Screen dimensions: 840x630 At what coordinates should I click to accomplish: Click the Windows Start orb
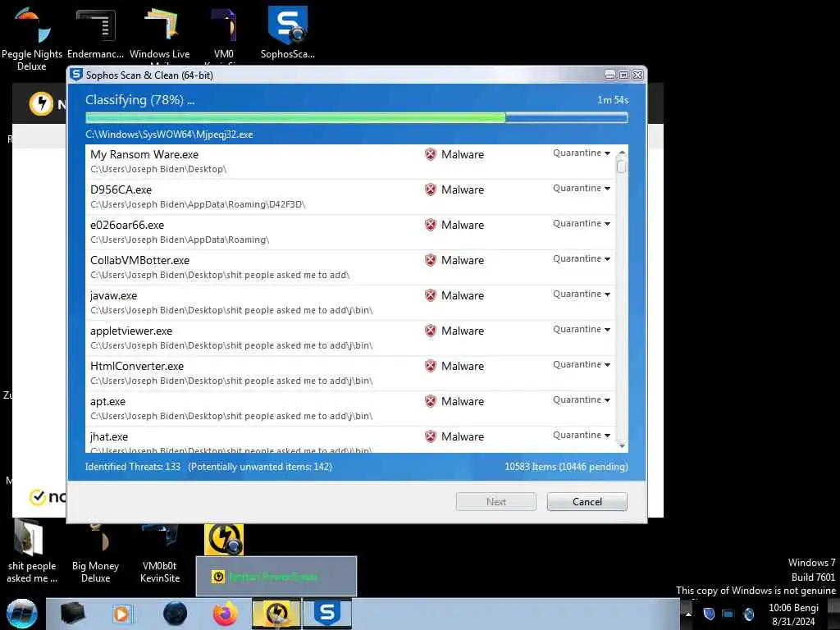(22, 614)
